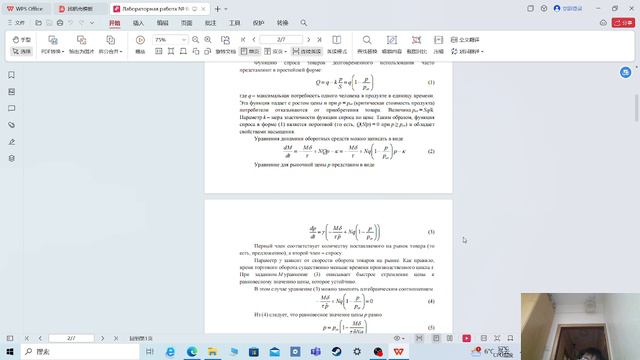Select the Hand tool
640x360 pixels.
coord(22,40)
